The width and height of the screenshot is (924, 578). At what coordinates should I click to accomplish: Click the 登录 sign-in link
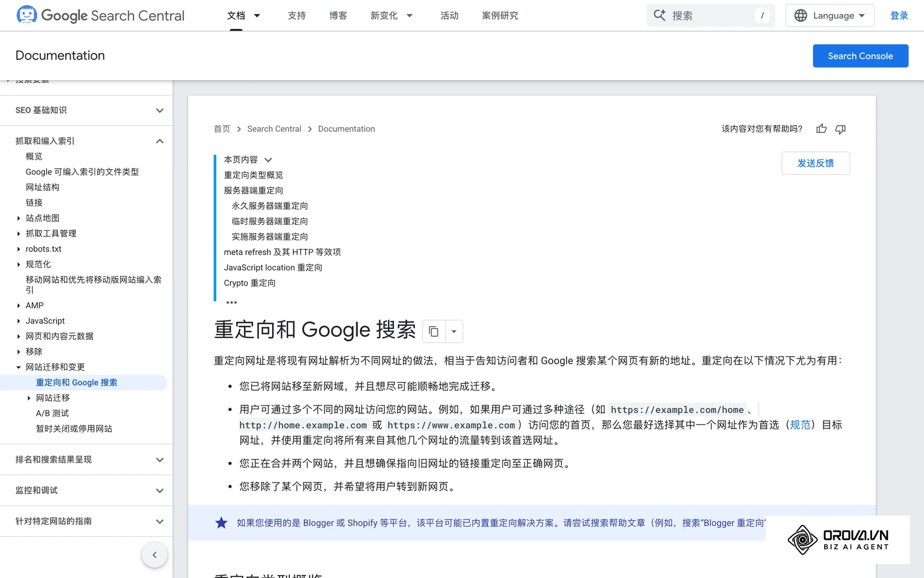tap(899, 16)
